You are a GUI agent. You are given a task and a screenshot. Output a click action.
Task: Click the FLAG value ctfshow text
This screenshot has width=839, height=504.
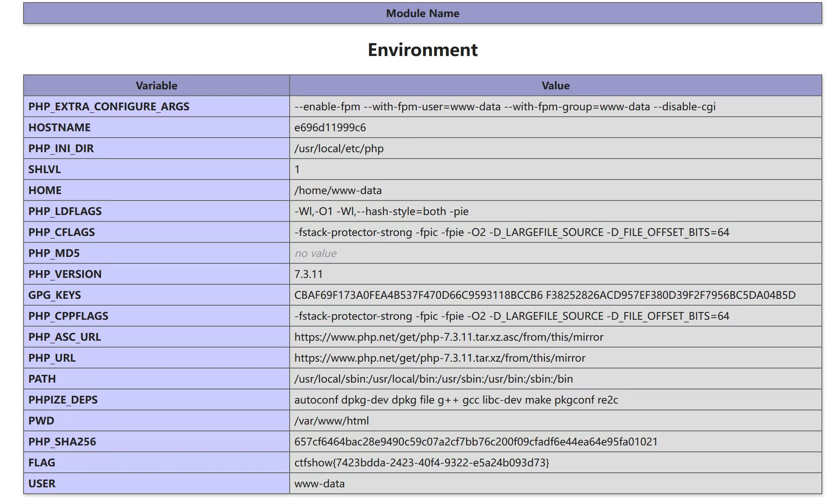point(421,463)
